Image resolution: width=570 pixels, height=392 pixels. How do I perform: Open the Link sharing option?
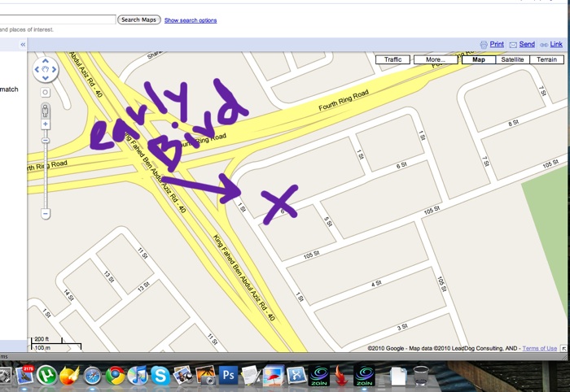551,44
